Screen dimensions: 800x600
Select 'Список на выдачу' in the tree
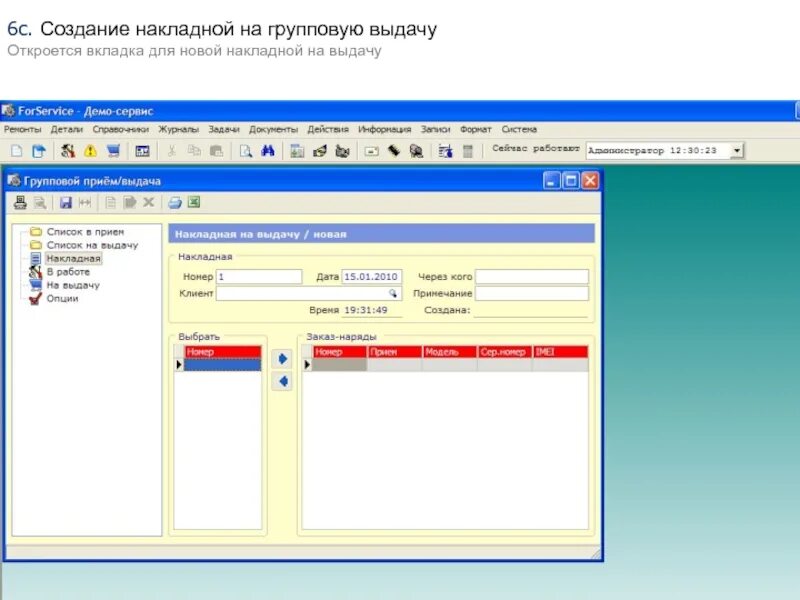point(92,245)
